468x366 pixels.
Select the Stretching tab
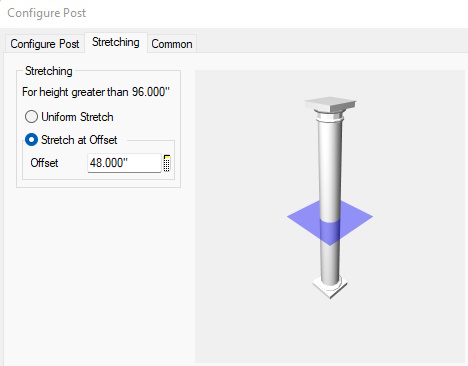point(116,42)
